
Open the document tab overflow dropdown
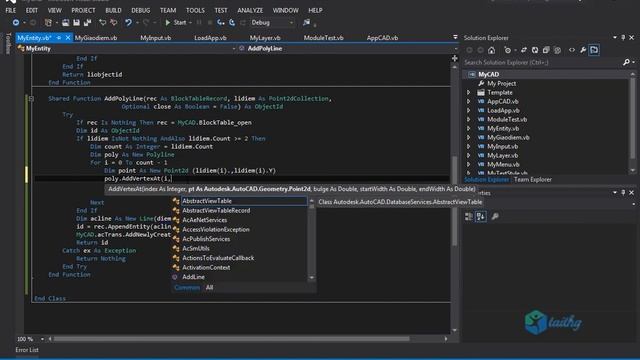coord(455,38)
